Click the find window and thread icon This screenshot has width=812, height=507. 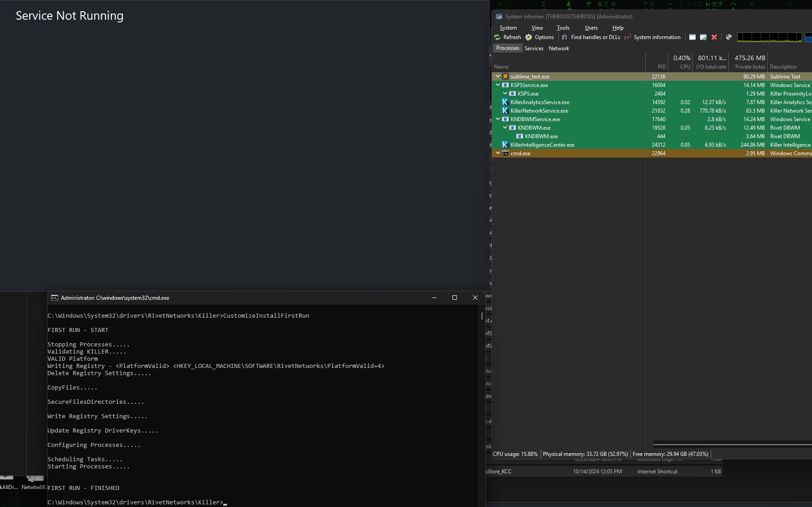(x=703, y=37)
